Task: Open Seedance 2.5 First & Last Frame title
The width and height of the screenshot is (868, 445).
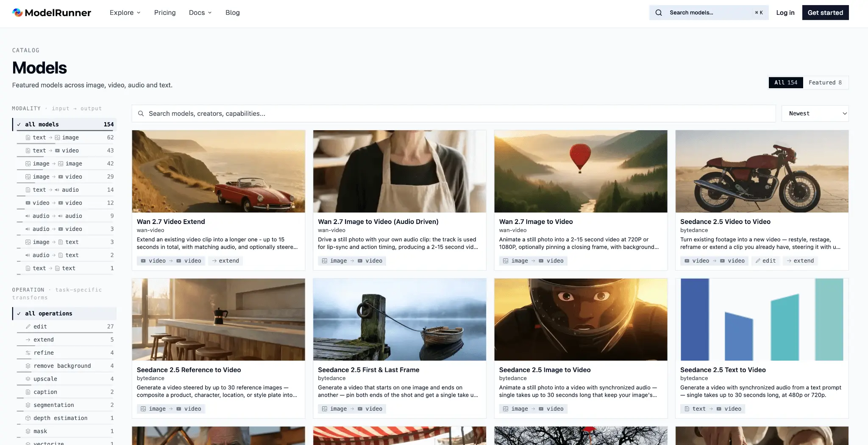Action: click(x=369, y=370)
